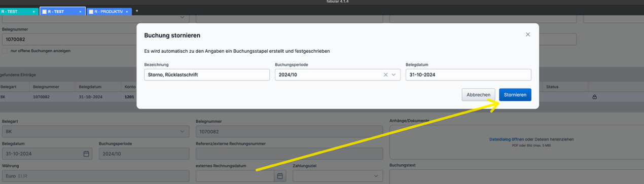Open calendar picker for externes Rechnungsdatum
Image resolution: width=644 pixels, height=184 pixels.
pyautogui.click(x=279, y=176)
